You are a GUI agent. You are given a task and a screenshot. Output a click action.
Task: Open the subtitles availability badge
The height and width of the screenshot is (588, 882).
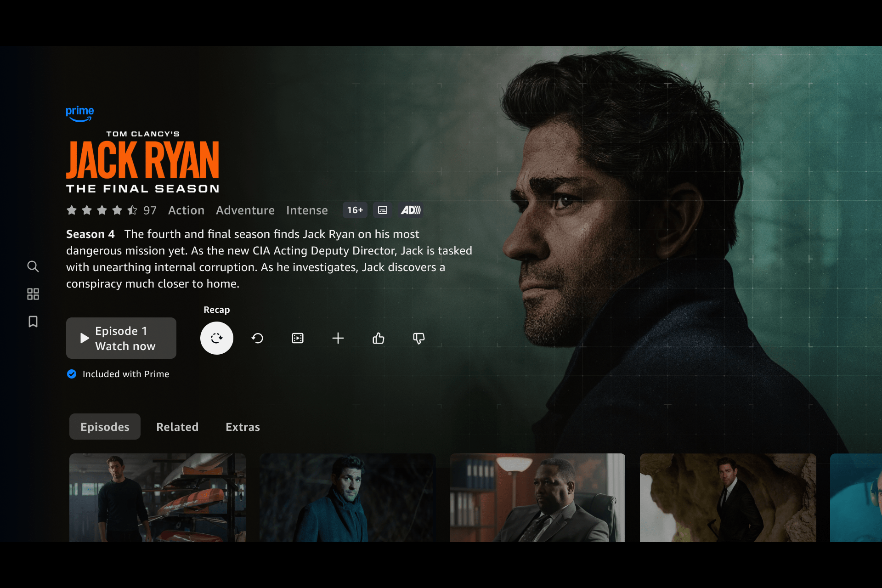[383, 210]
